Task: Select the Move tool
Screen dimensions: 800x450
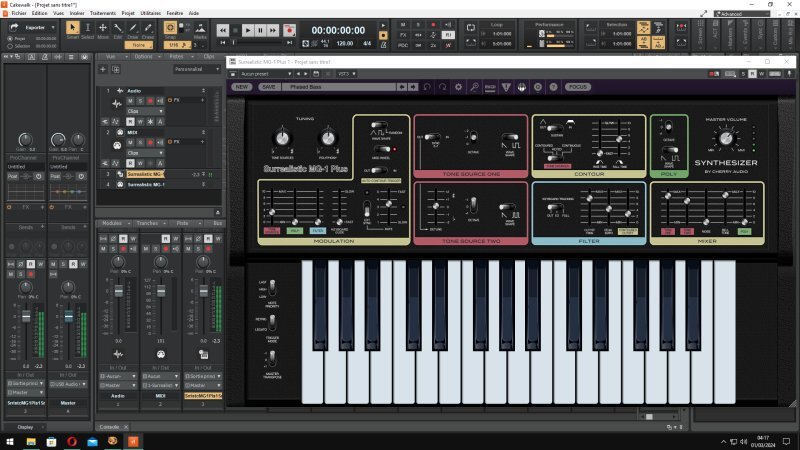Action: 103,30
